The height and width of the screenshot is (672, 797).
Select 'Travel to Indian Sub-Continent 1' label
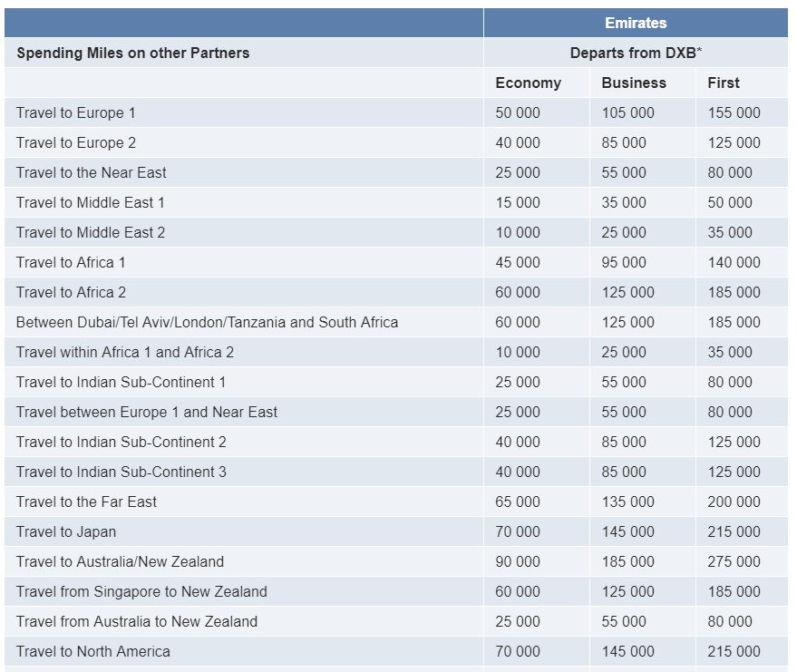(x=121, y=383)
